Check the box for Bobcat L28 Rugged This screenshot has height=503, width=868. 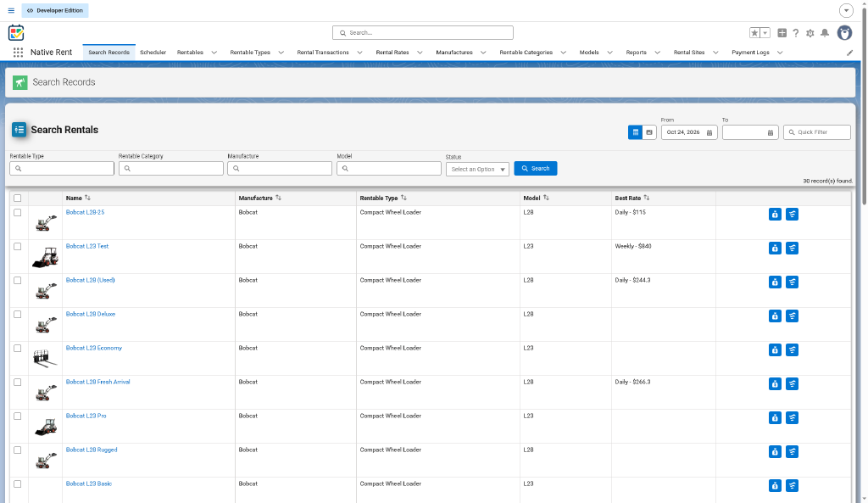17,450
